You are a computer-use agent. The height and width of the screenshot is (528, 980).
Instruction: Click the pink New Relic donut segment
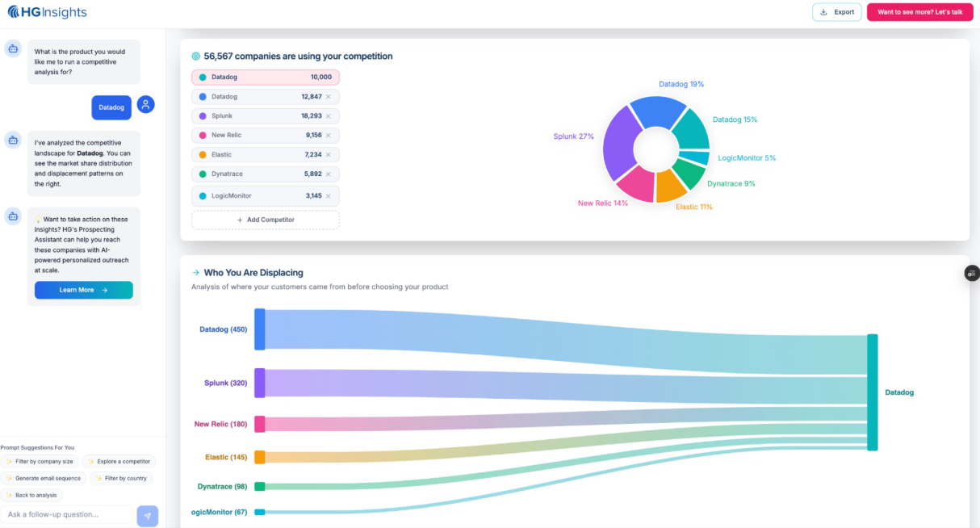[x=636, y=184]
